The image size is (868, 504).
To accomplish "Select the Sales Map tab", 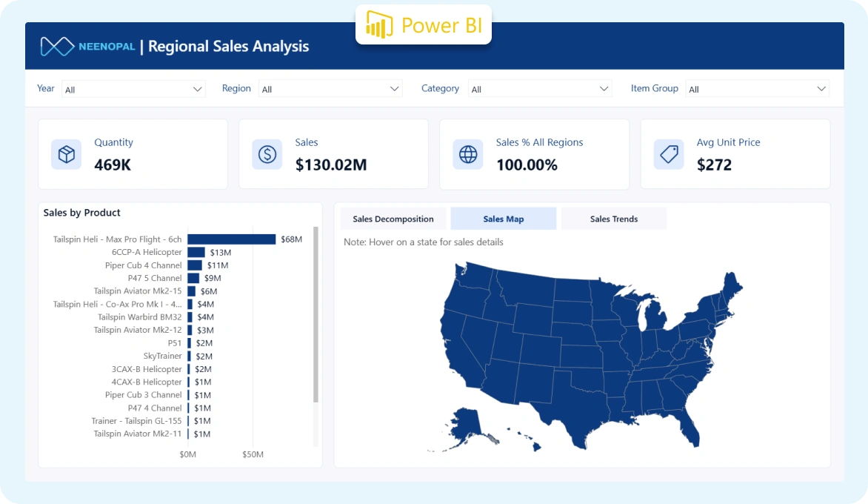I will pos(503,219).
